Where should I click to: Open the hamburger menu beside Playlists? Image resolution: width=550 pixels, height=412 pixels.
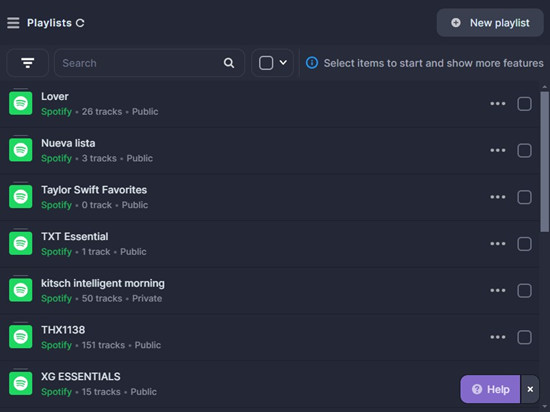[x=13, y=23]
